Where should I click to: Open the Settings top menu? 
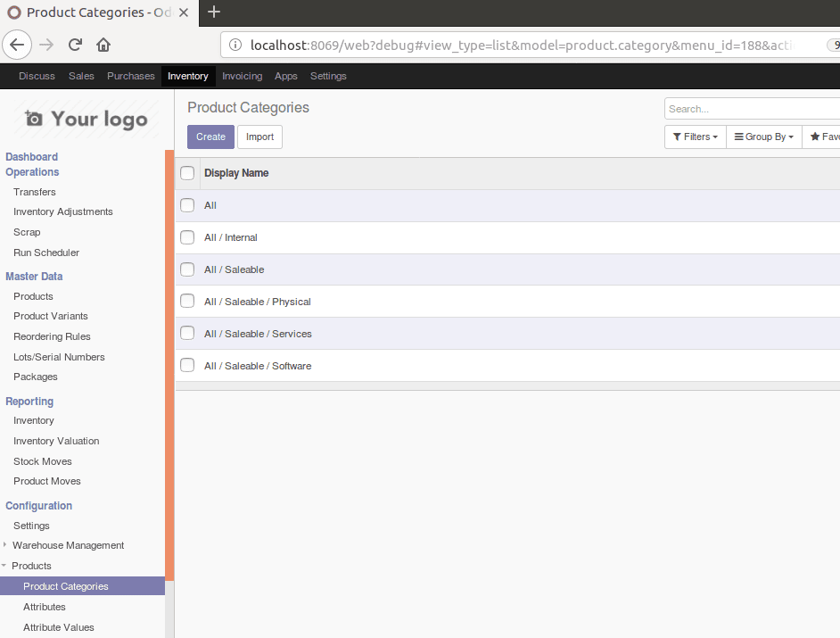click(328, 76)
